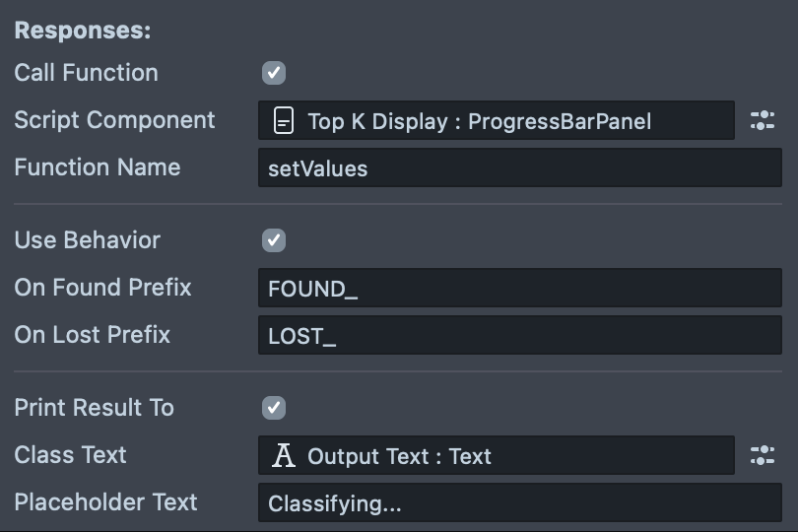Click the setValues Function Name field
This screenshot has width=798, height=532.
point(519,168)
